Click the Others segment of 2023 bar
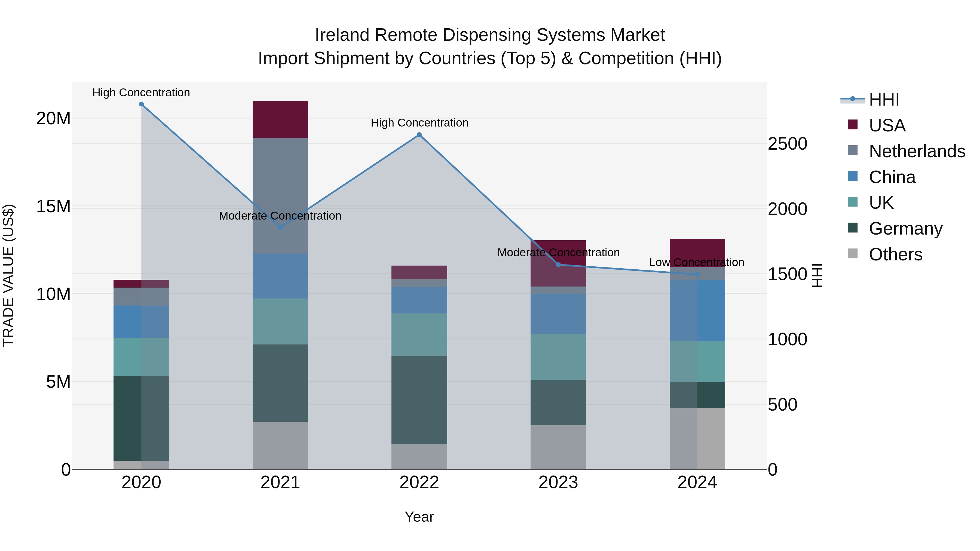Screen dimensions: 980x551 coord(559,448)
